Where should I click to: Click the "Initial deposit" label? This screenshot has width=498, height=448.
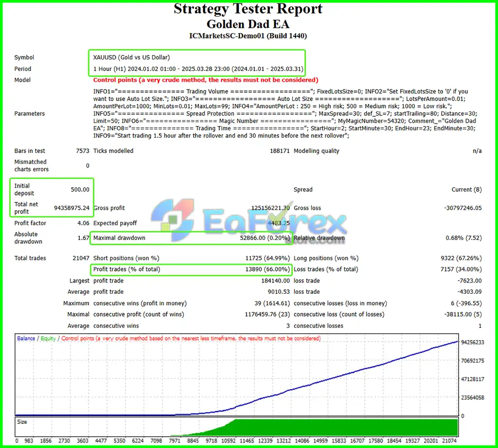(x=24, y=190)
